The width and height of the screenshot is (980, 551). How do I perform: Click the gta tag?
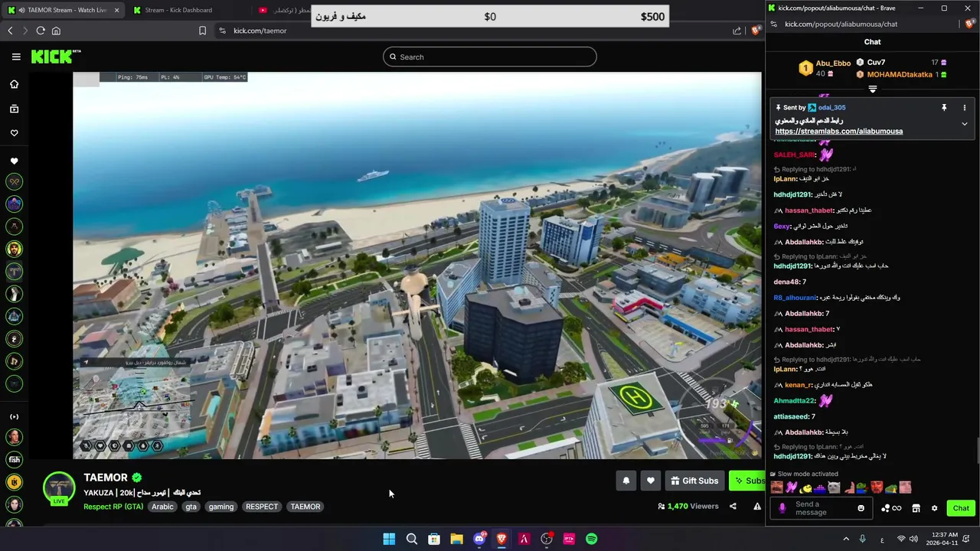coord(191,507)
